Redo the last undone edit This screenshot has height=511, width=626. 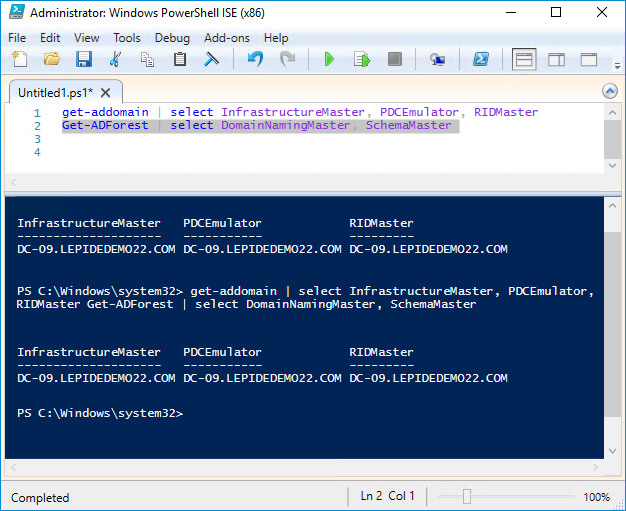click(x=287, y=59)
